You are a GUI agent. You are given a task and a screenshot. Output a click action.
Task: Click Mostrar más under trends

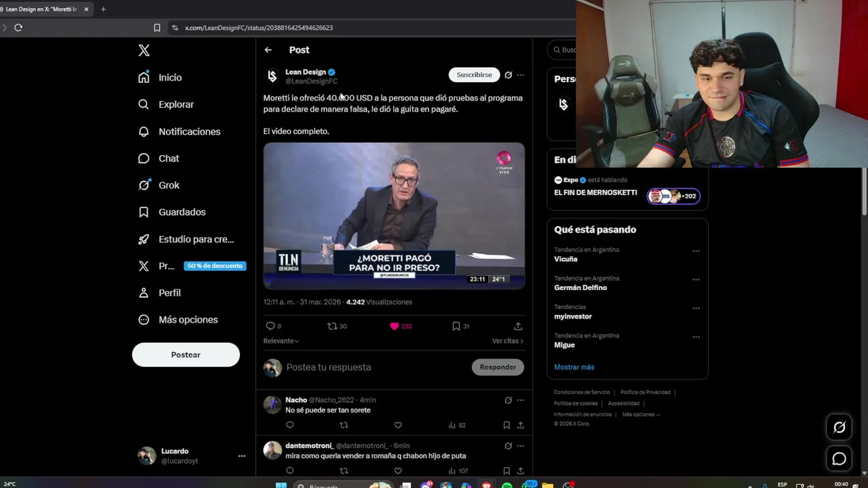pos(574,367)
